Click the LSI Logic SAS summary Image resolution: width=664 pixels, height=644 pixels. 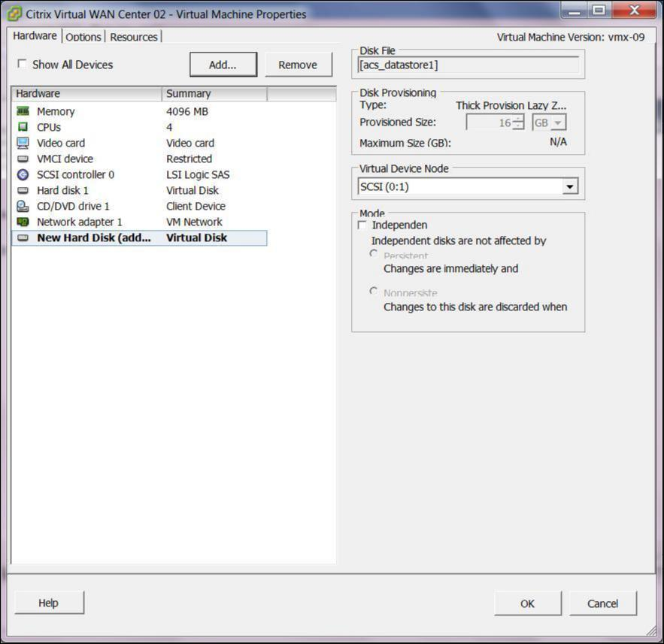(198, 175)
